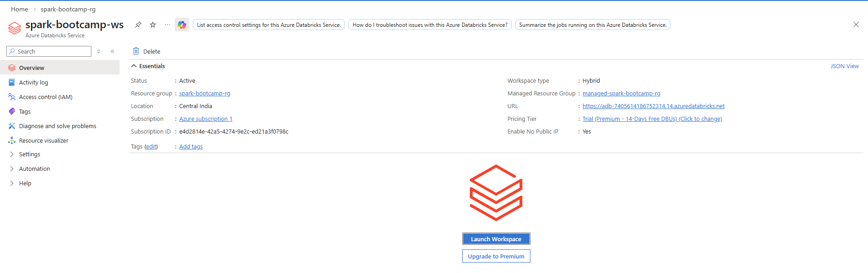Open the more options ellipsis menu
868x273 pixels.
[167, 25]
